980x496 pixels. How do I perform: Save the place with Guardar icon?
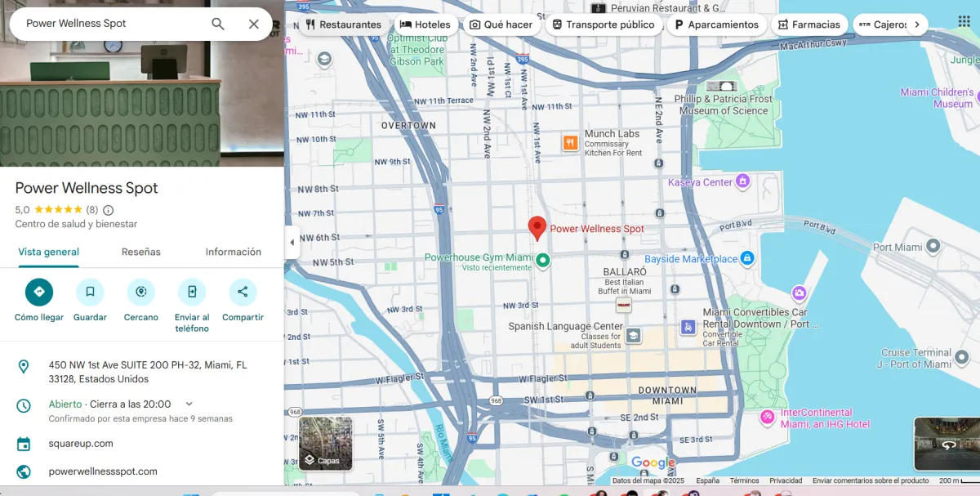point(90,292)
